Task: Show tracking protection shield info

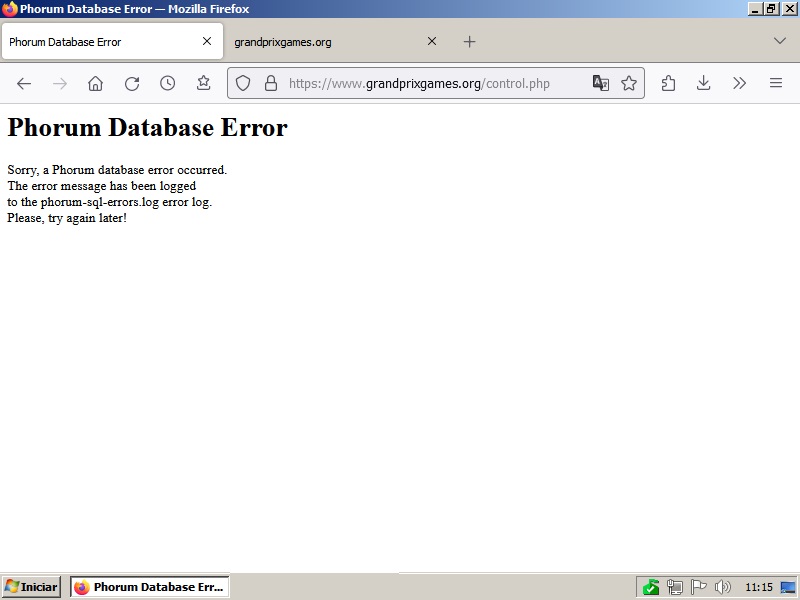Action: click(x=243, y=83)
